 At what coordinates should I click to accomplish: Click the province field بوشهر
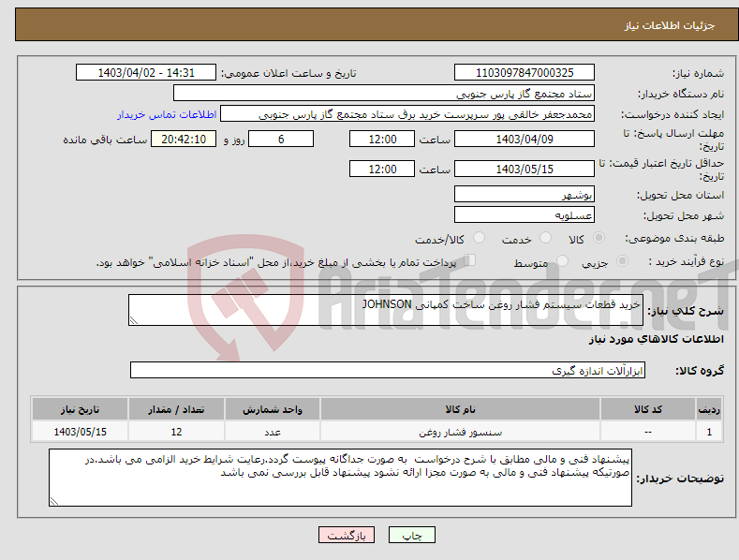(x=525, y=194)
